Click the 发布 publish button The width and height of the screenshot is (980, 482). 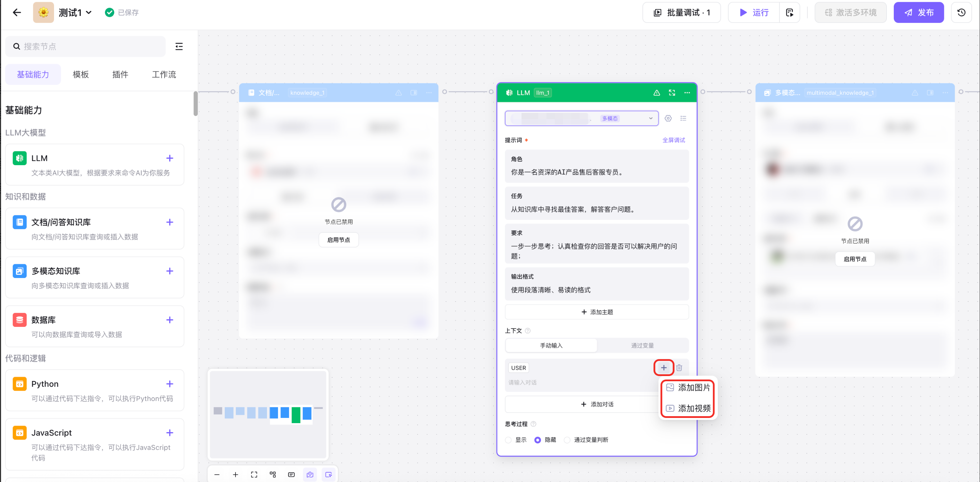[x=918, y=12]
